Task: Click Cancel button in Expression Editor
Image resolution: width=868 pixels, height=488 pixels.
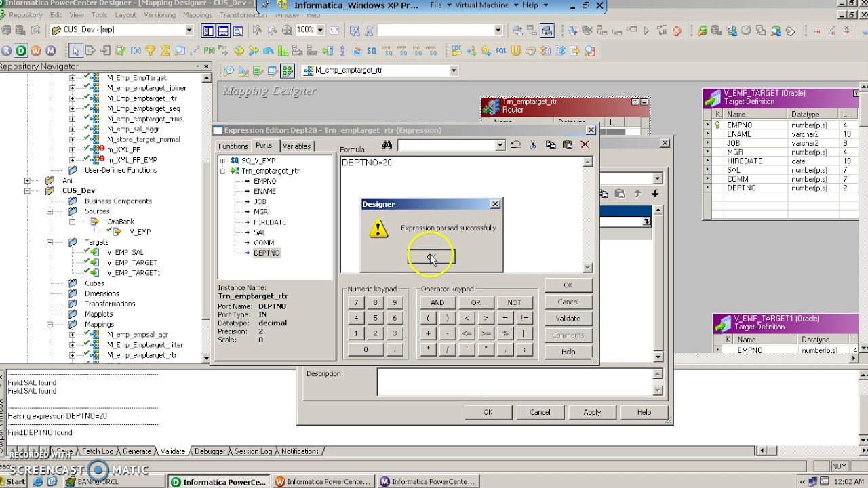Action: click(568, 302)
